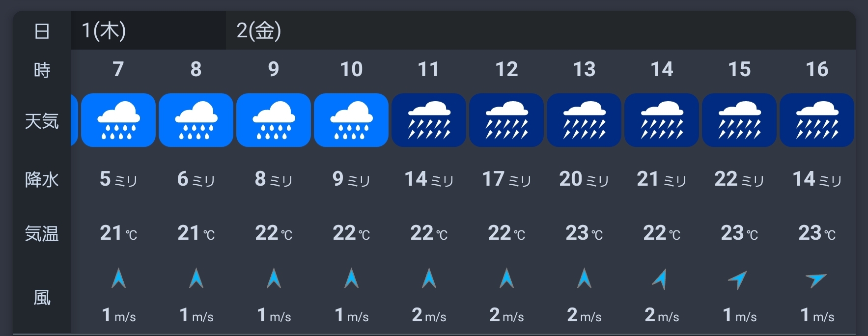Select the 9 o'clock rain weather icon

coord(274,120)
